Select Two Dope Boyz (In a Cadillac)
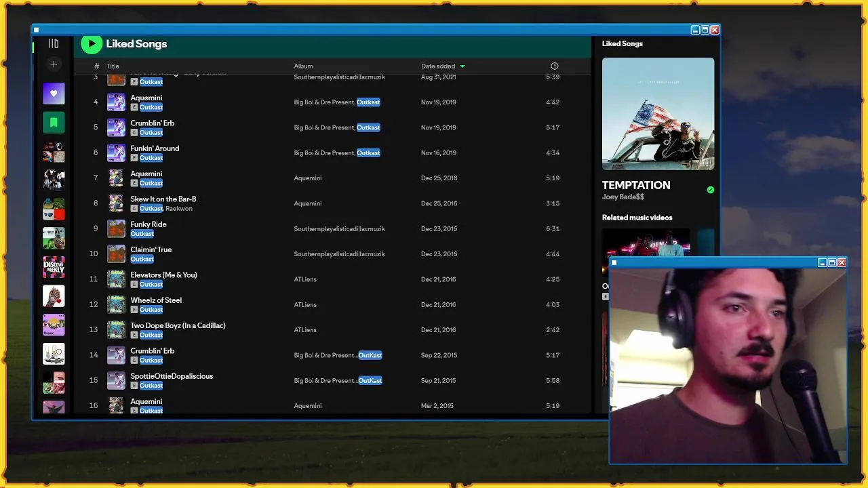 [178, 325]
